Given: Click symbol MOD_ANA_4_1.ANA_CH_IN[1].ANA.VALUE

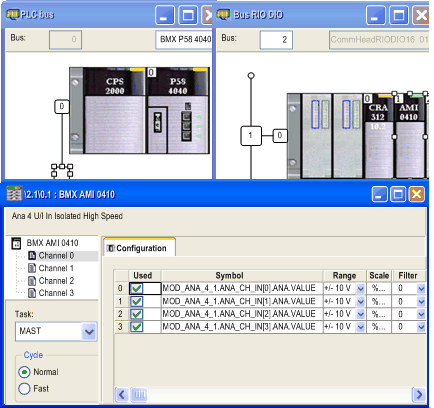Looking at the screenshot, I should pos(239,301).
